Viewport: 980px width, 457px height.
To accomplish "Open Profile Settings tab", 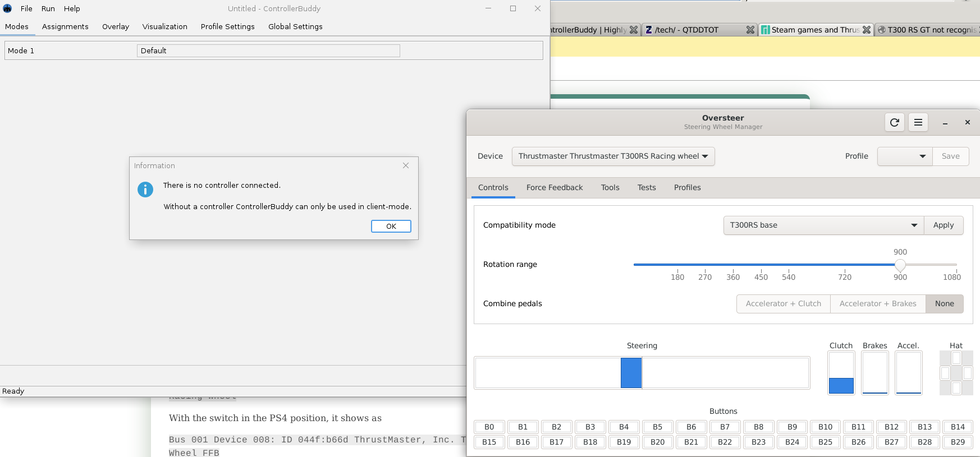I will coord(228,26).
